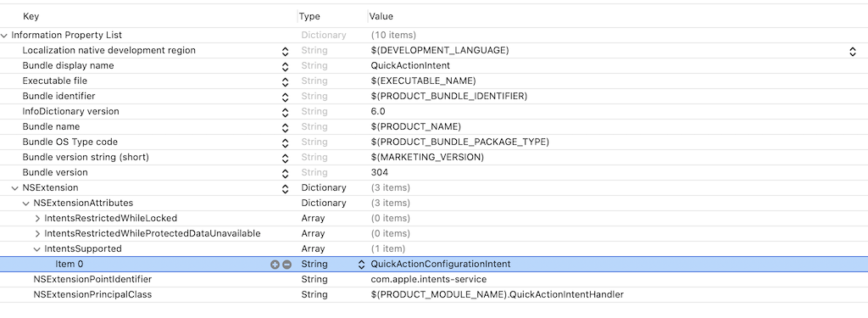Edit the QuickActionConfigurationIntent value
868x318 pixels.
441,265
